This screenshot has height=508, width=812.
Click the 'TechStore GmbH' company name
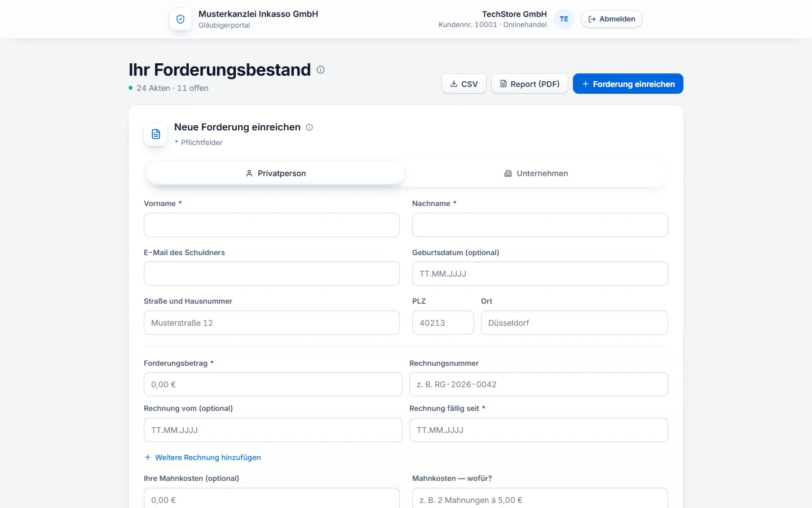click(514, 14)
